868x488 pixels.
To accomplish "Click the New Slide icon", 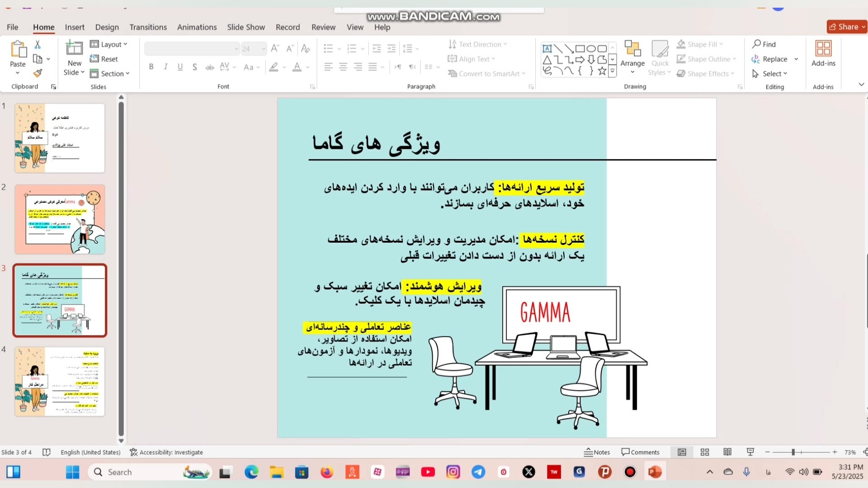I will (x=74, y=48).
